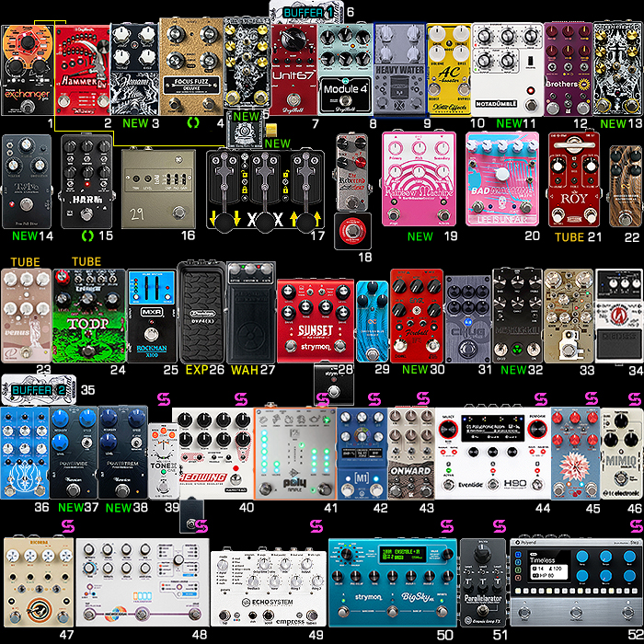Screen dimensions: 644x644
Task: Select the blue M1 pedal
Action: click(362, 454)
